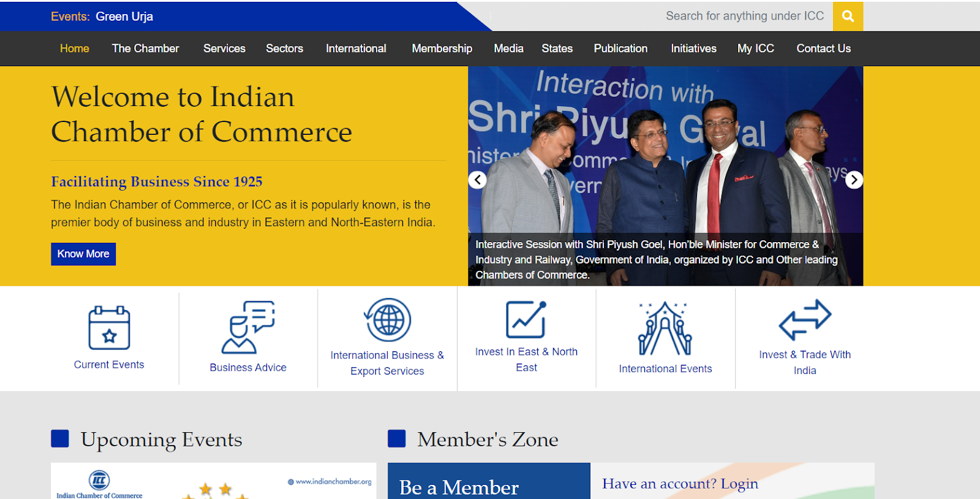This screenshot has height=499, width=980.
Task: Click the chart icon for Invest In East
Action: click(x=526, y=319)
